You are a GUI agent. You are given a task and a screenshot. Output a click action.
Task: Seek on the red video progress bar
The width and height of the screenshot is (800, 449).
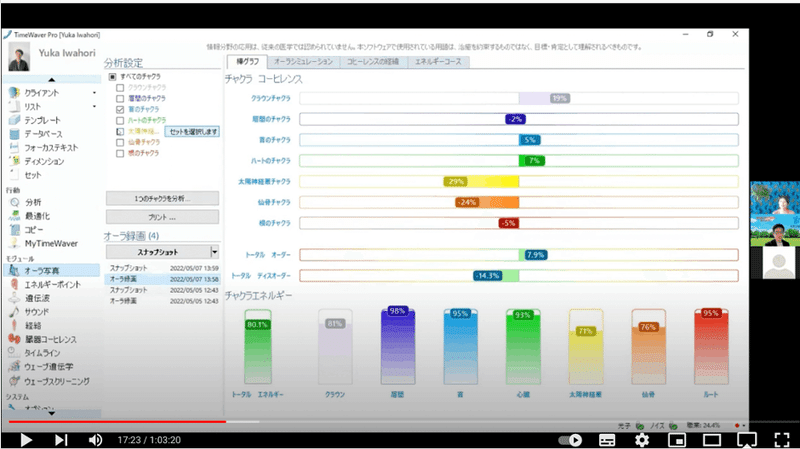117,422
